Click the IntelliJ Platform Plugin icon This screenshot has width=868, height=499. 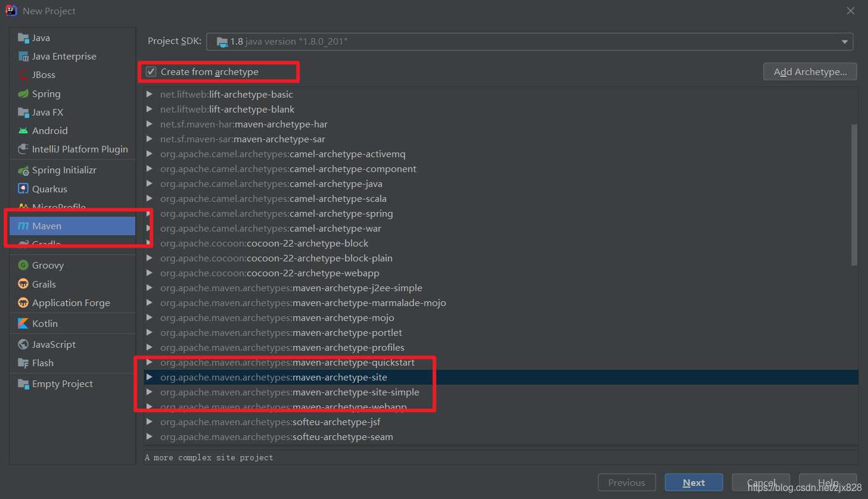[x=23, y=149]
